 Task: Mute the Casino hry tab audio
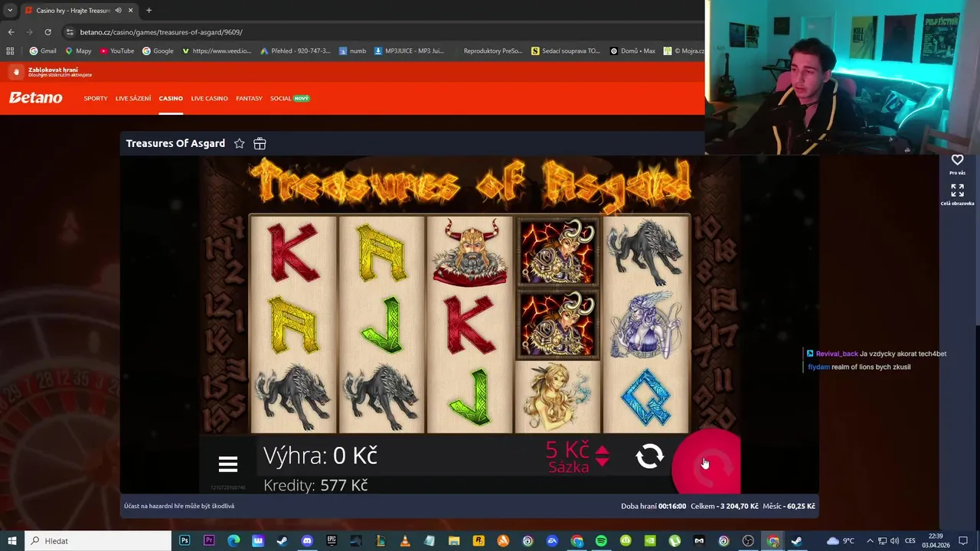(118, 11)
